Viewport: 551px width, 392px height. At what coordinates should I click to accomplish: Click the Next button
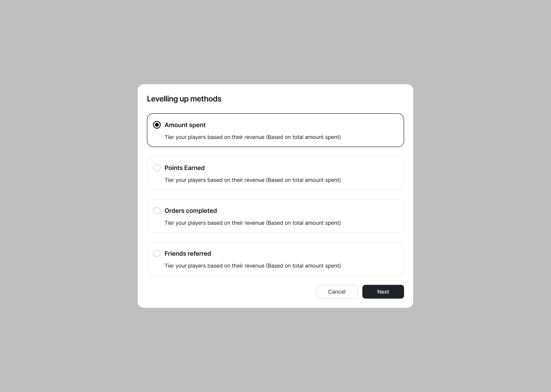[x=383, y=292]
